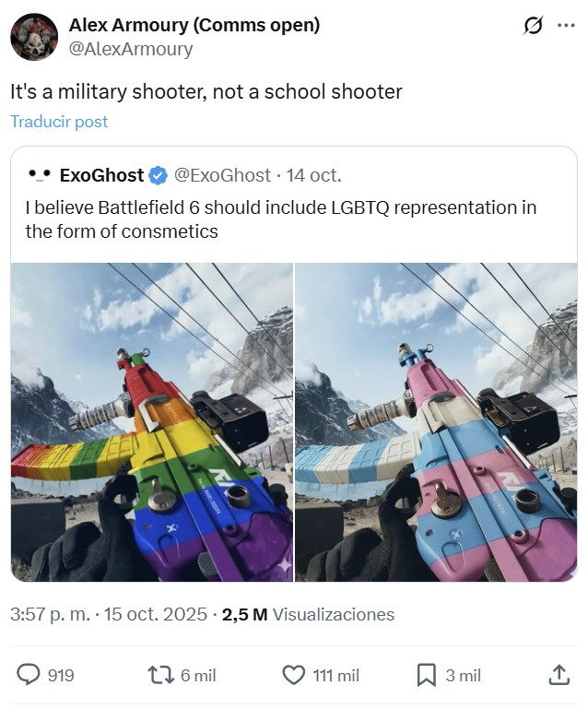Click the @ExoGhost handle

(222, 175)
